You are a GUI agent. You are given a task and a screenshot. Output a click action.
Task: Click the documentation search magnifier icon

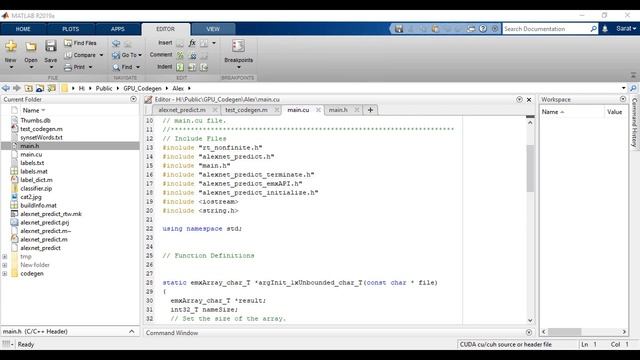[x=593, y=29]
